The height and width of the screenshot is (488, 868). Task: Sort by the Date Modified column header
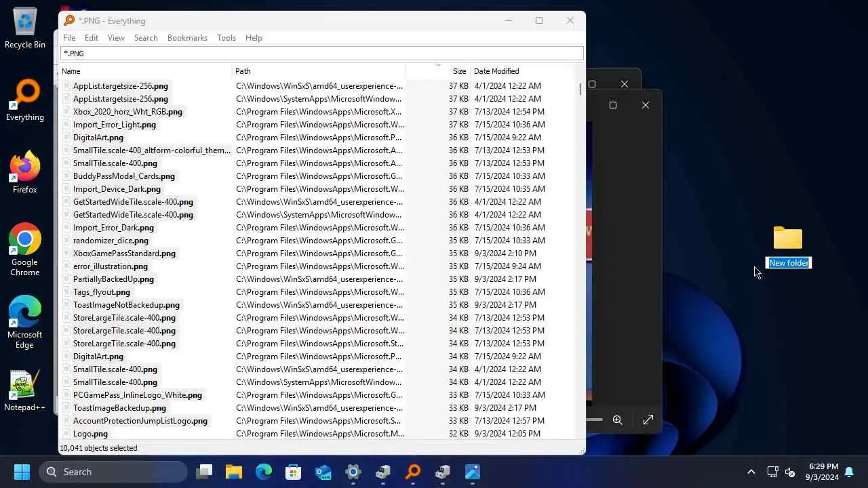522,71
